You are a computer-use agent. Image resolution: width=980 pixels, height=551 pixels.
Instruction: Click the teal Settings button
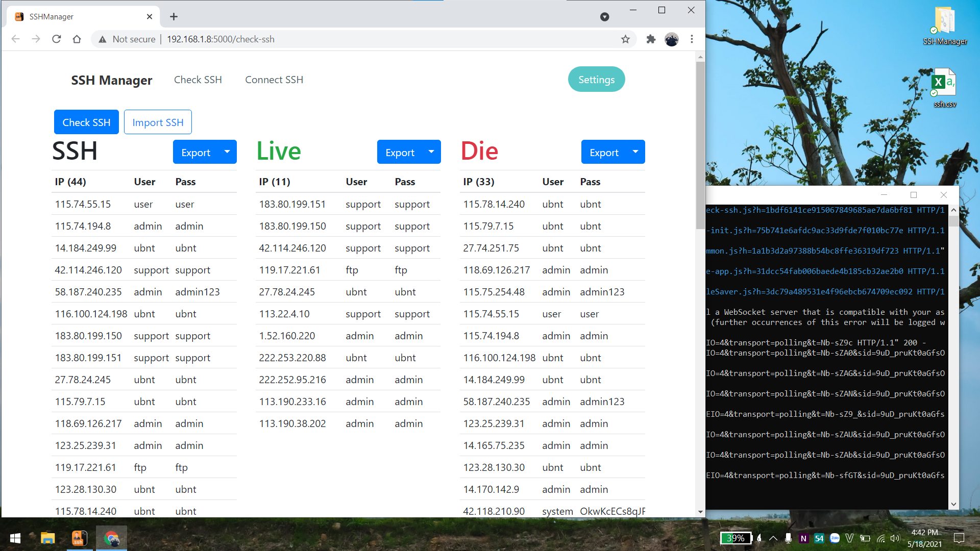(x=596, y=80)
